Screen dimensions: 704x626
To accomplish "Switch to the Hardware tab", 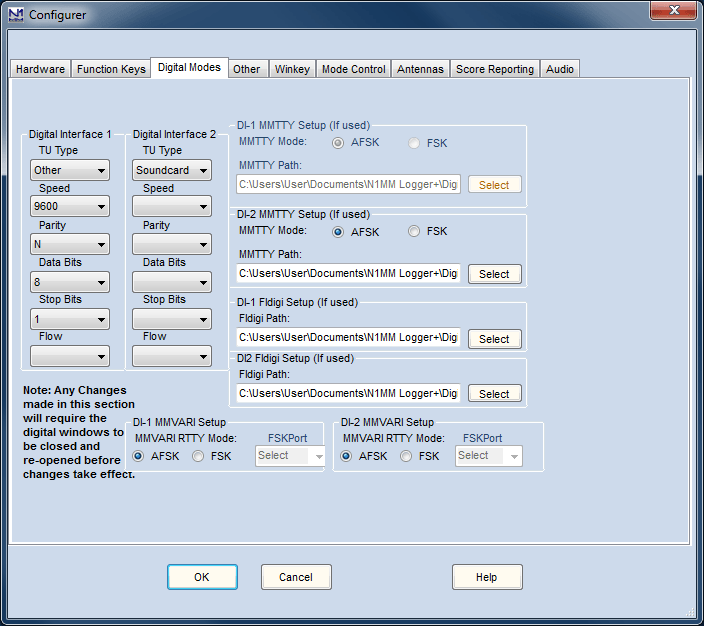I will point(40,69).
